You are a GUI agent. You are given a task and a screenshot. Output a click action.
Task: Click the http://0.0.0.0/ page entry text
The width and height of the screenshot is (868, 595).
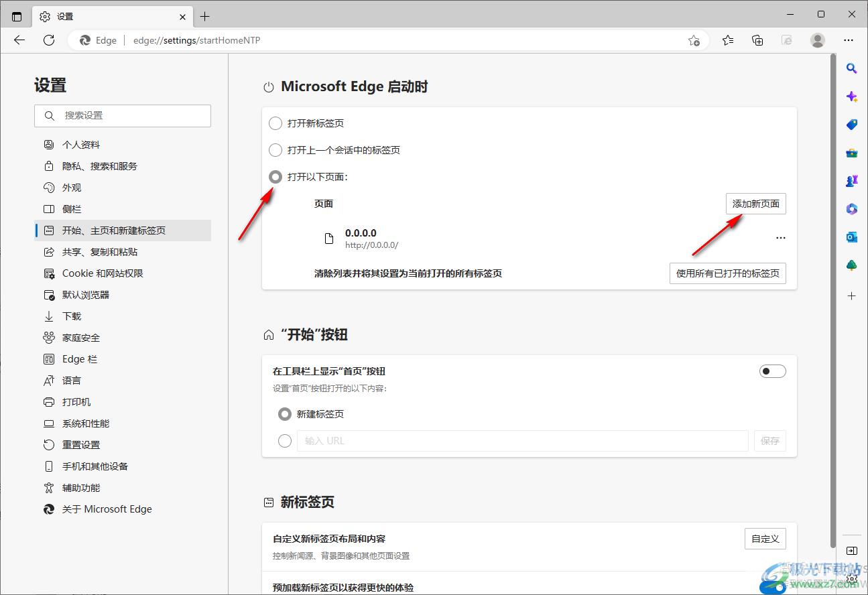click(371, 245)
